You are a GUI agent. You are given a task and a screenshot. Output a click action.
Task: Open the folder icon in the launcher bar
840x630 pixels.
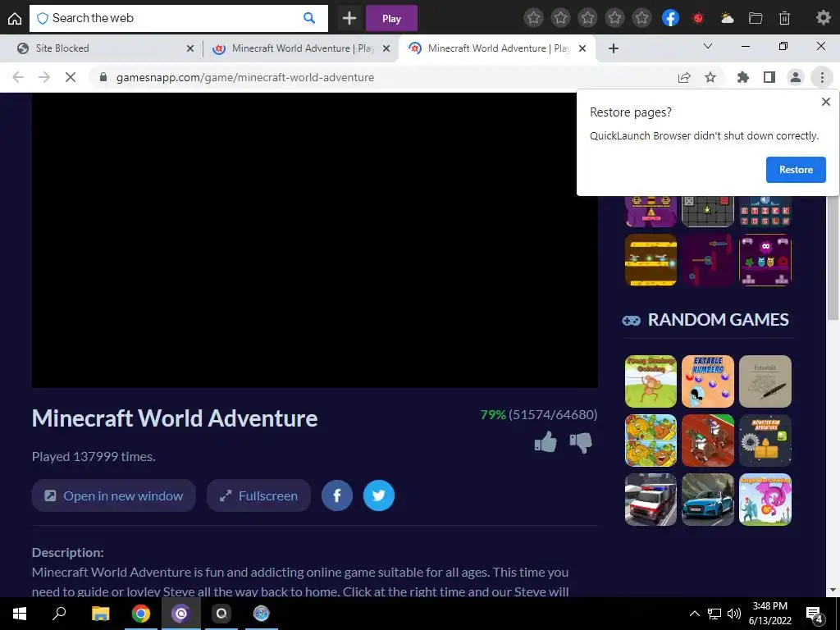pyautogui.click(x=756, y=18)
